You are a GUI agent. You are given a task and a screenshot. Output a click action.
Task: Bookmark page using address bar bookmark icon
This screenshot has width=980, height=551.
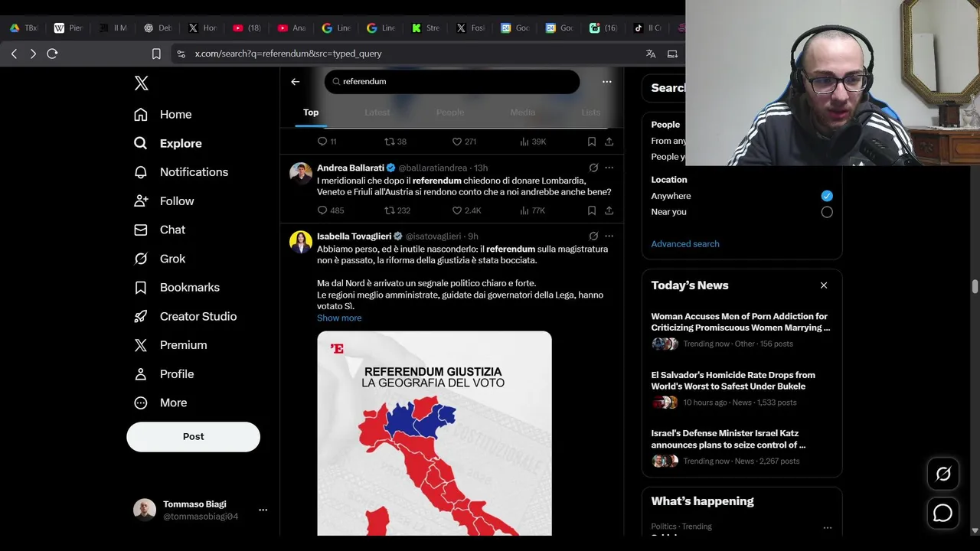156,54
